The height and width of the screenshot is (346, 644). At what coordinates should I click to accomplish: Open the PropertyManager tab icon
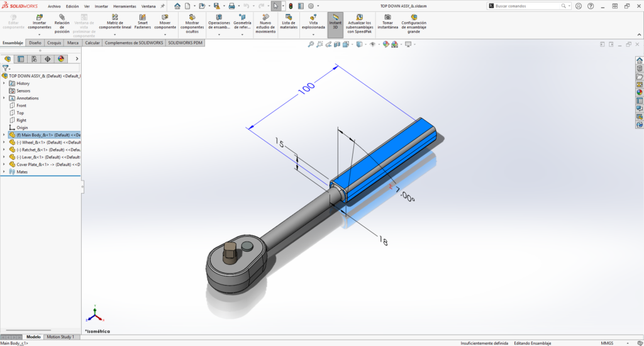21,59
